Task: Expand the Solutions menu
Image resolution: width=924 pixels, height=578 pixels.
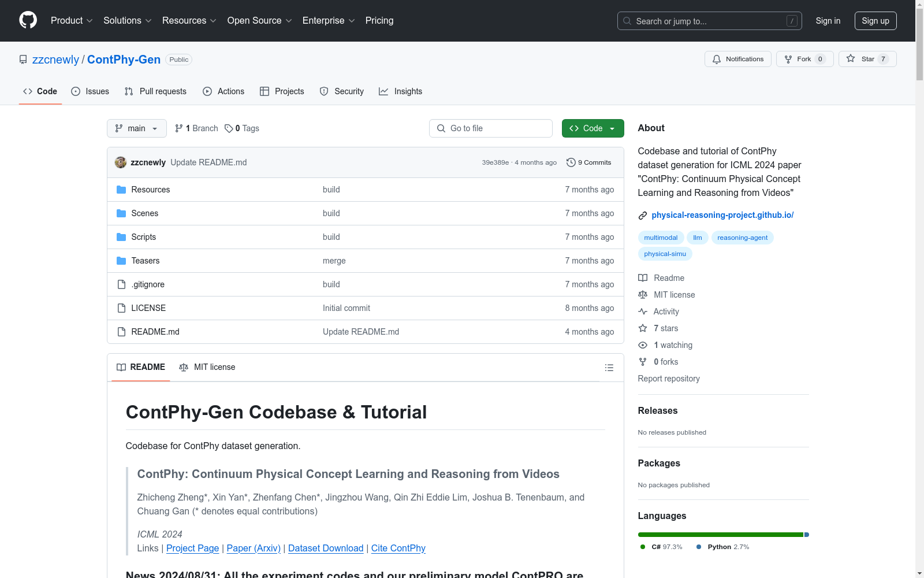Action: pos(128,21)
